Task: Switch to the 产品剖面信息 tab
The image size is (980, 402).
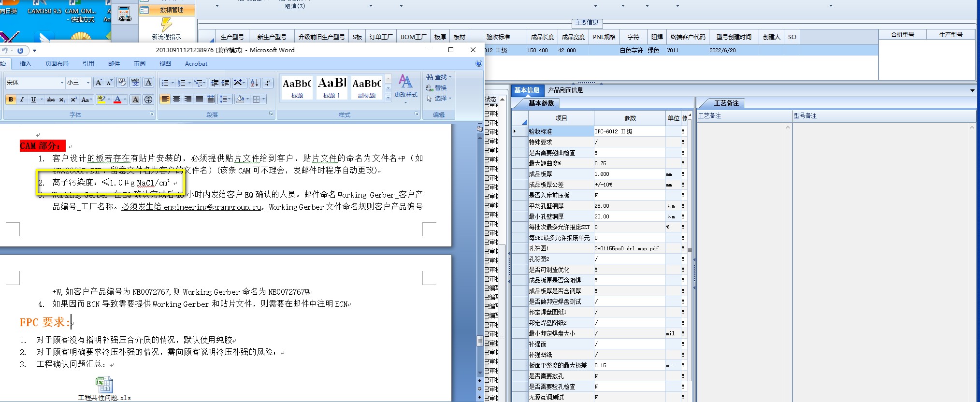Action: click(x=565, y=90)
